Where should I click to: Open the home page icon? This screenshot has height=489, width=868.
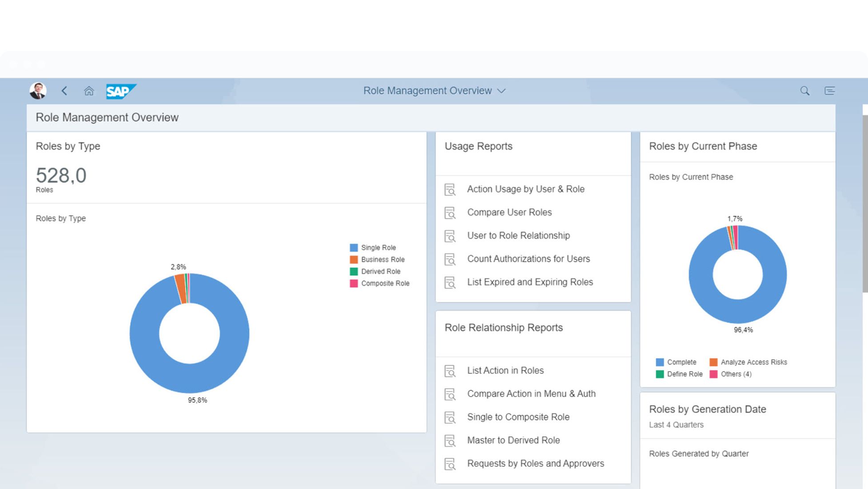point(89,91)
